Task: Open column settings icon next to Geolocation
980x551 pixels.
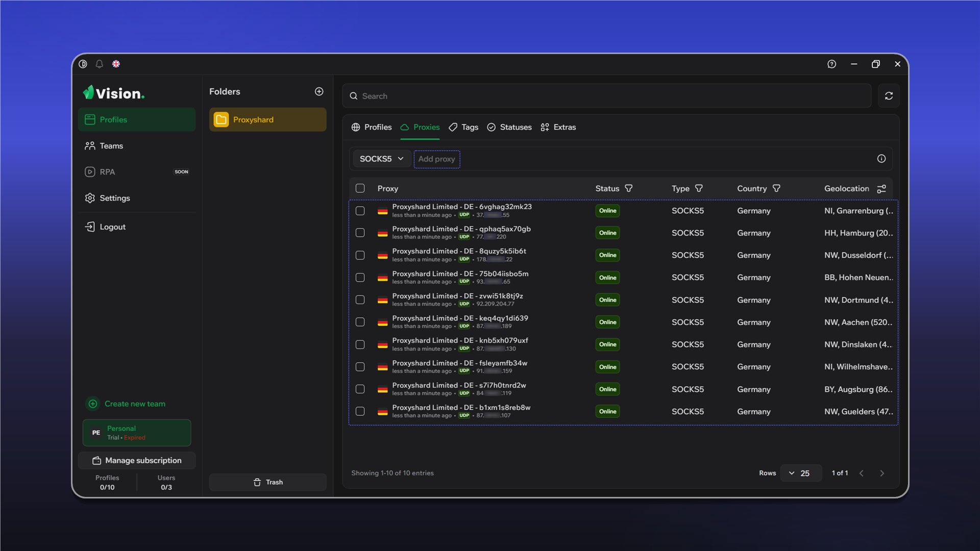Action: pyautogui.click(x=881, y=189)
